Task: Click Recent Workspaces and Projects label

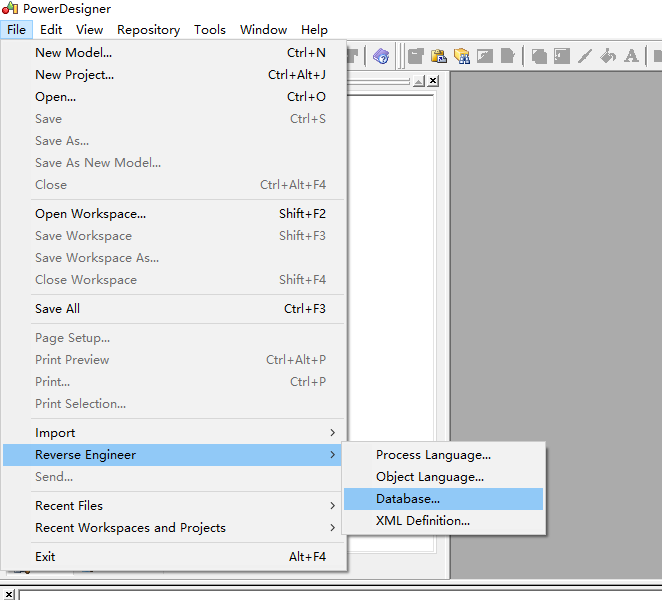Action: (x=130, y=528)
